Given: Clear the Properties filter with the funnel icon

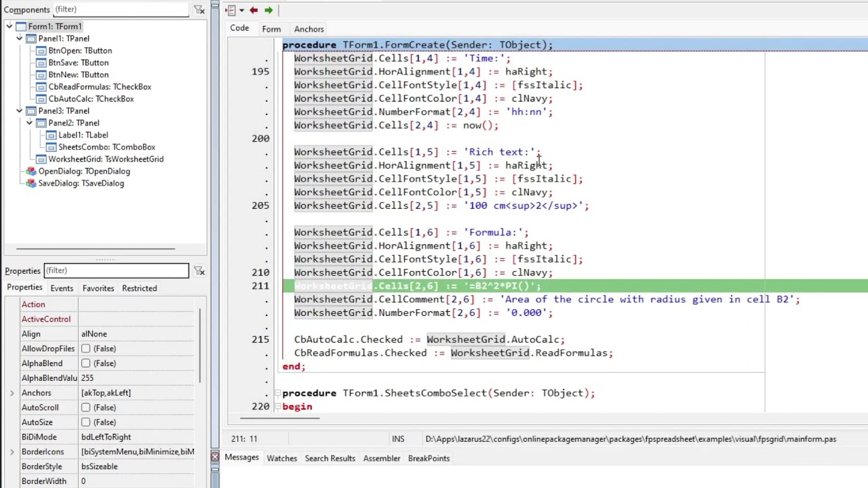Looking at the screenshot, I should [x=199, y=271].
